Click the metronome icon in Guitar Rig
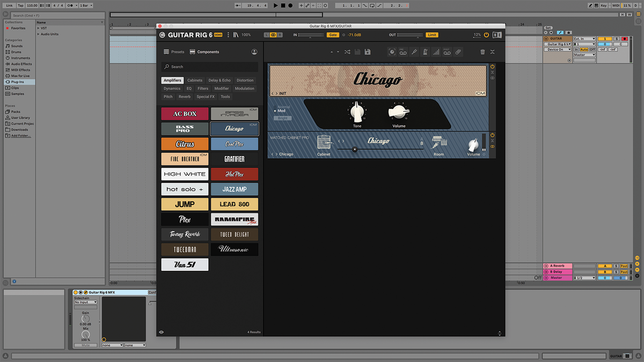The height and width of the screenshot is (362, 644). [425, 52]
